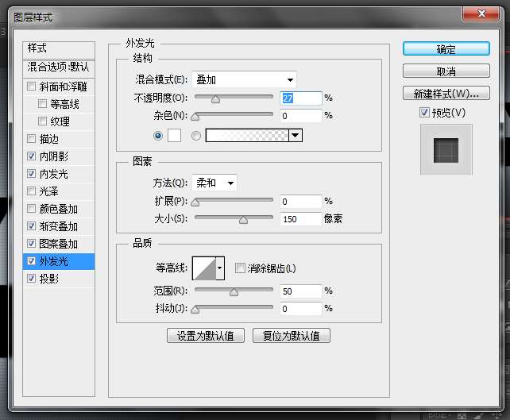
Task: Click the gradient preview bar
Action: (x=247, y=135)
